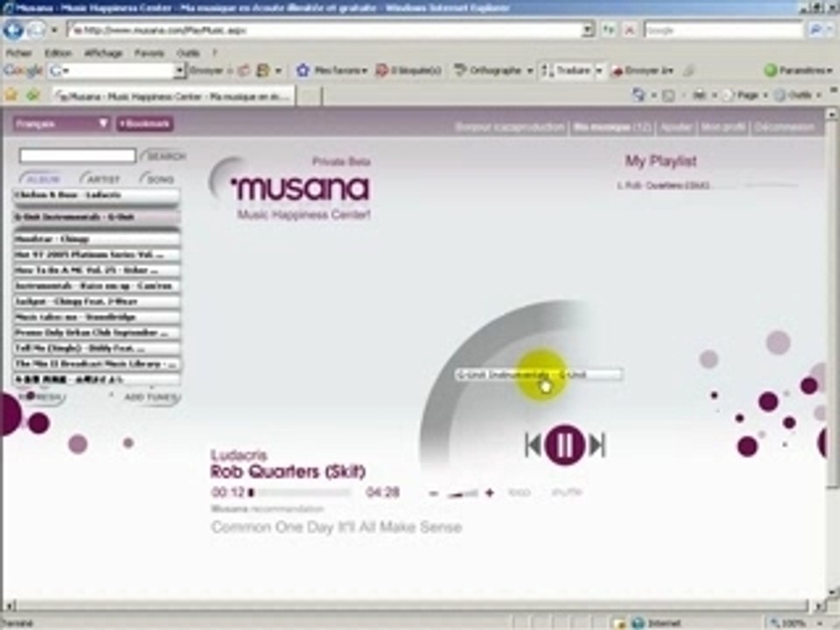Open the ? help menu
This screenshot has height=630, width=840.
(215, 53)
